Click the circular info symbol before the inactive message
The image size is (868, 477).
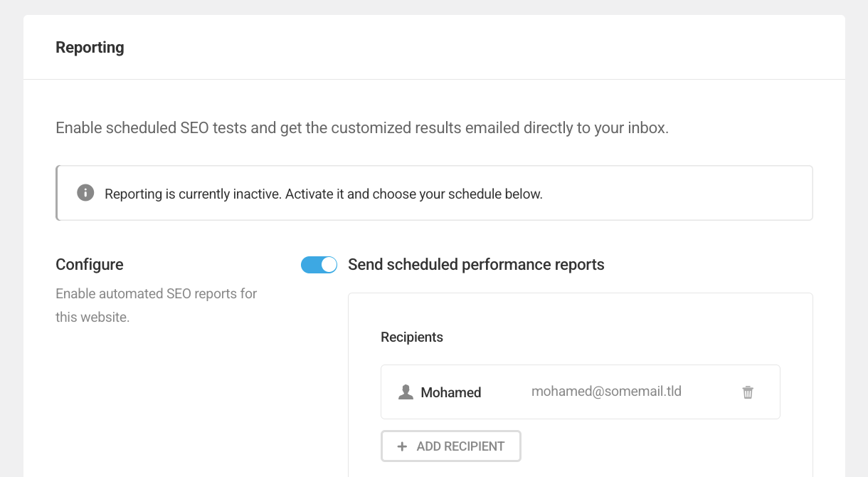pyautogui.click(x=85, y=192)
